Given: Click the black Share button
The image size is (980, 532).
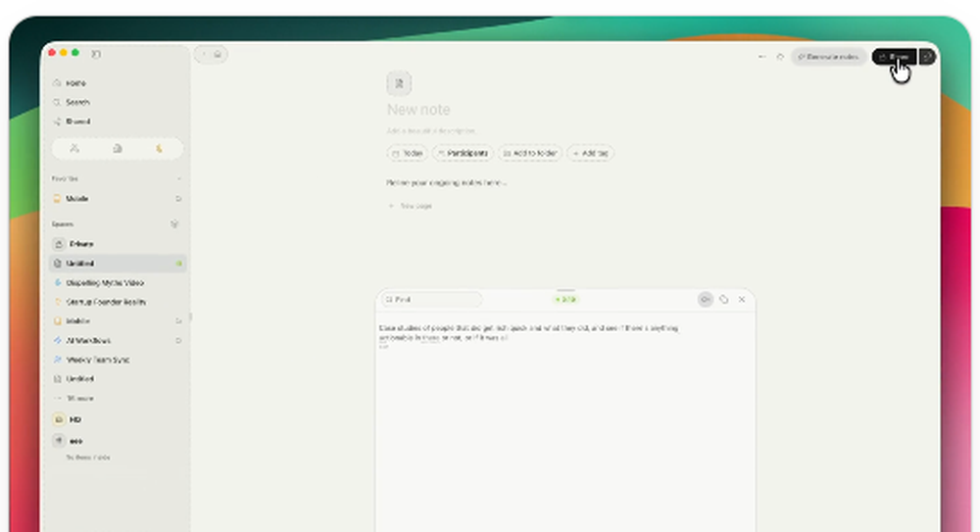Looking at the screenshot, I should point(895,57).
